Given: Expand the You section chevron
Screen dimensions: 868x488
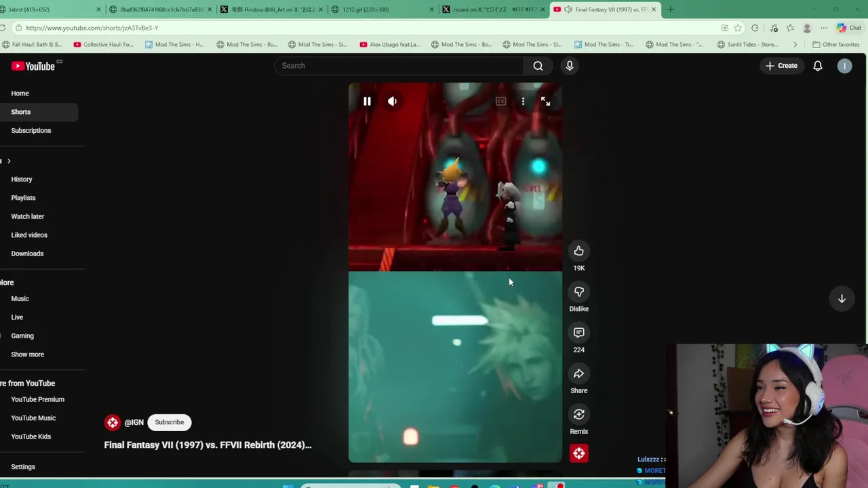Looking at the screenshot, I should tap(9, 161).
